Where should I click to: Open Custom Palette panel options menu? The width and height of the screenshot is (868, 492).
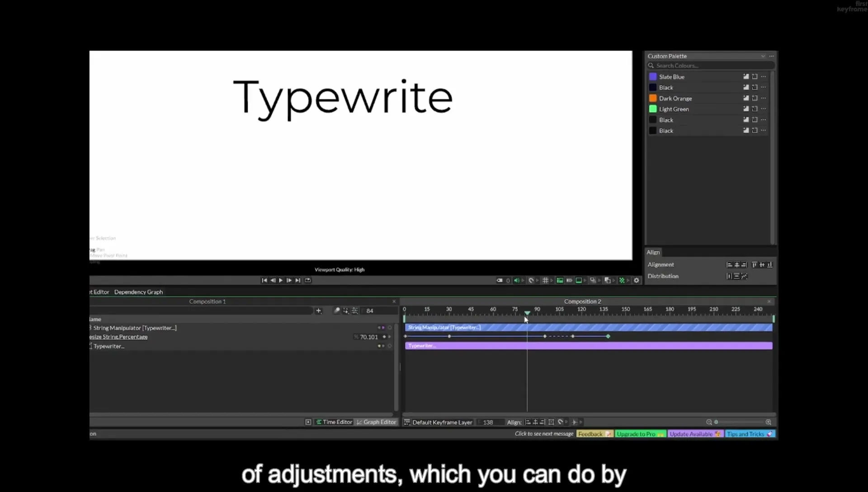coord(772,56)
